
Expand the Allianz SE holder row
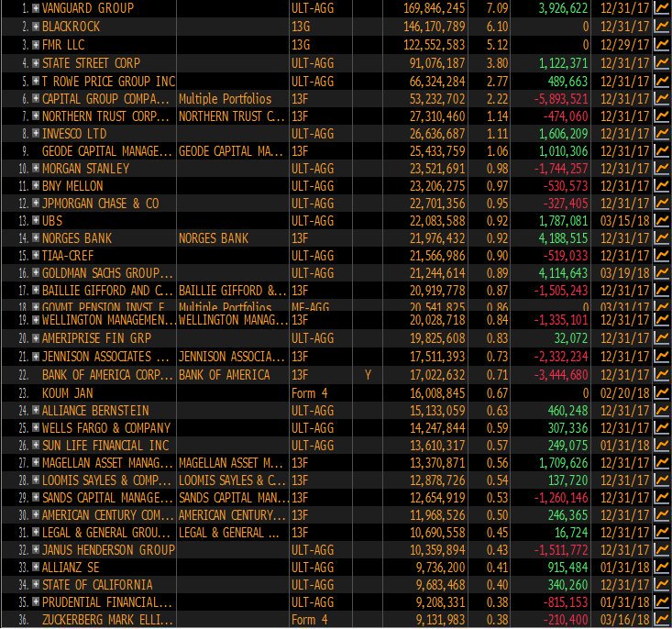tap(36, 568)
